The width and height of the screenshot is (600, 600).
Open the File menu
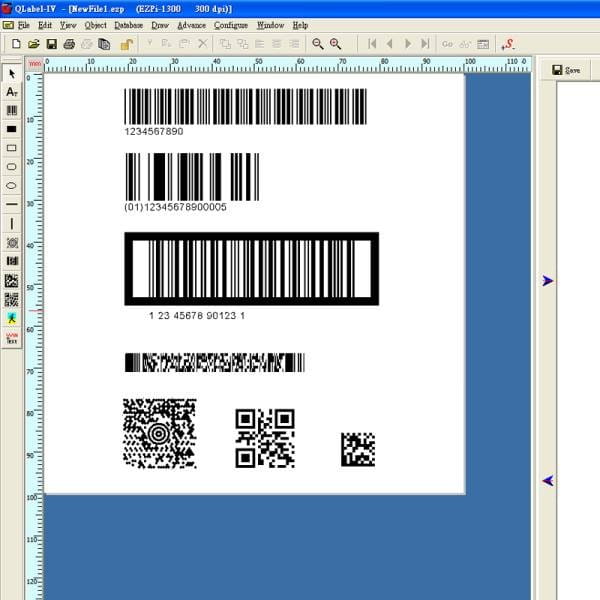22,25
